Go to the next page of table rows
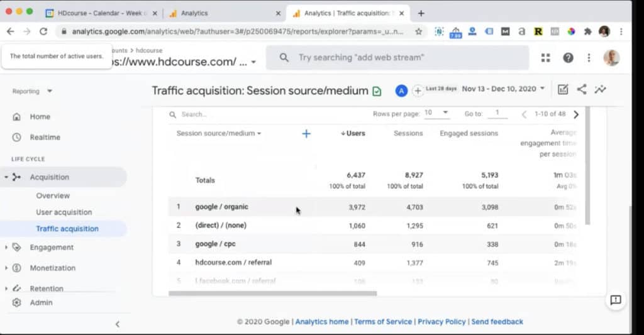Image resolution: width=644 pixels, height=335 pixels. [576, 114]
